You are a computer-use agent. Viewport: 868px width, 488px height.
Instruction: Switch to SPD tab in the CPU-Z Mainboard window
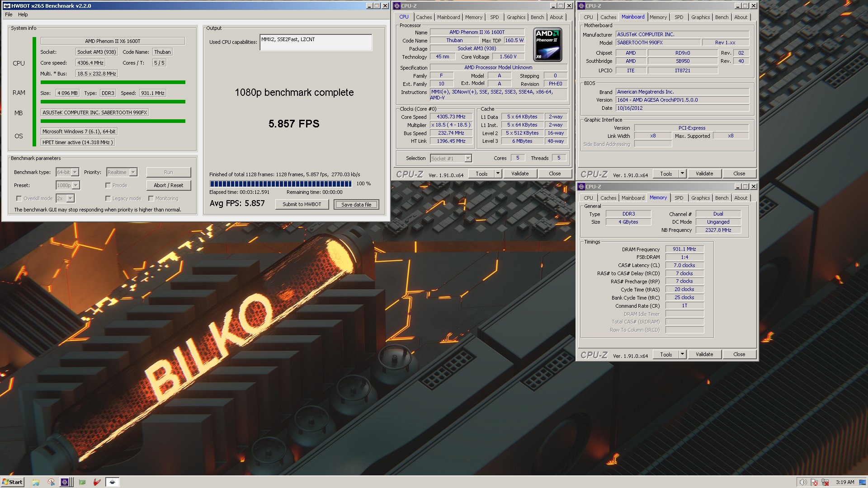679,17
